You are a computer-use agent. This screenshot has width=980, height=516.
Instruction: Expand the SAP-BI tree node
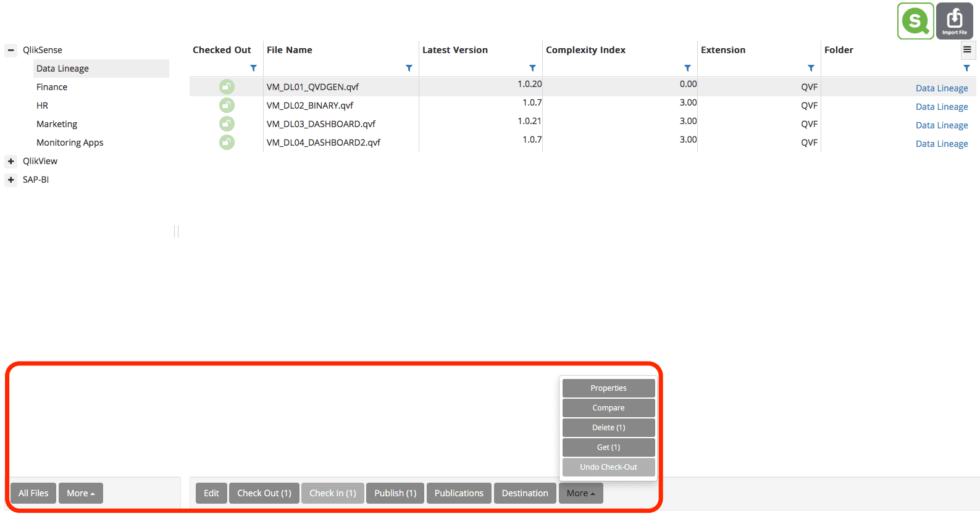click(11, 180)
